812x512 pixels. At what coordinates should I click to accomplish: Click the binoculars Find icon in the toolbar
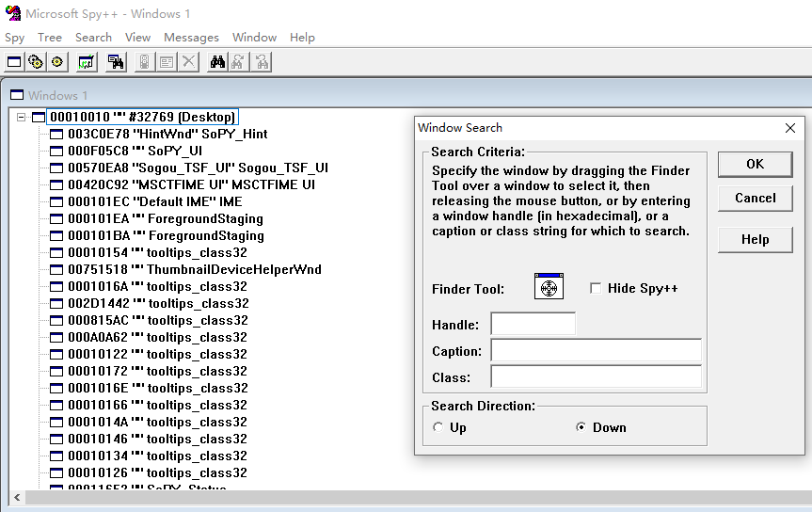pyautogui.click(x=217, y=62)
